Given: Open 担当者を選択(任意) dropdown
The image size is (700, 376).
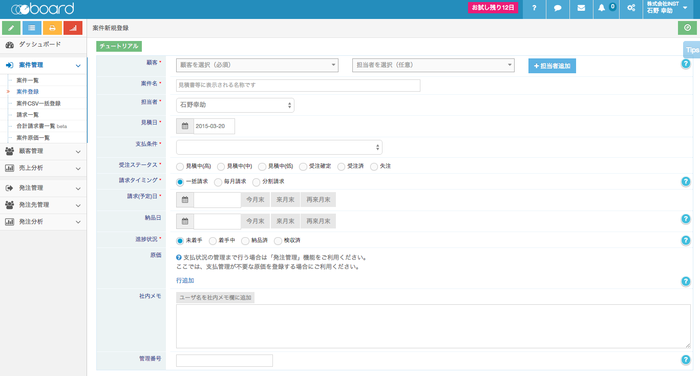Looking at the screenshot, I should tap(433, 65).
